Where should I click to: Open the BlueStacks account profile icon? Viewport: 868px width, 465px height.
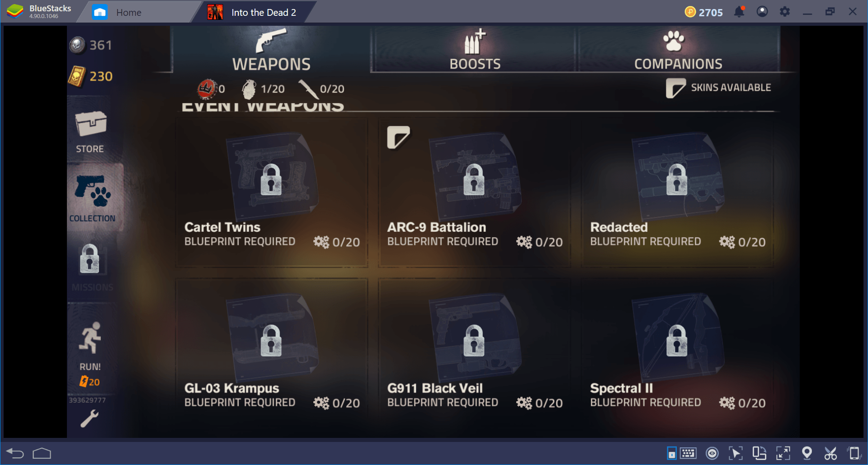coord(762,12)
